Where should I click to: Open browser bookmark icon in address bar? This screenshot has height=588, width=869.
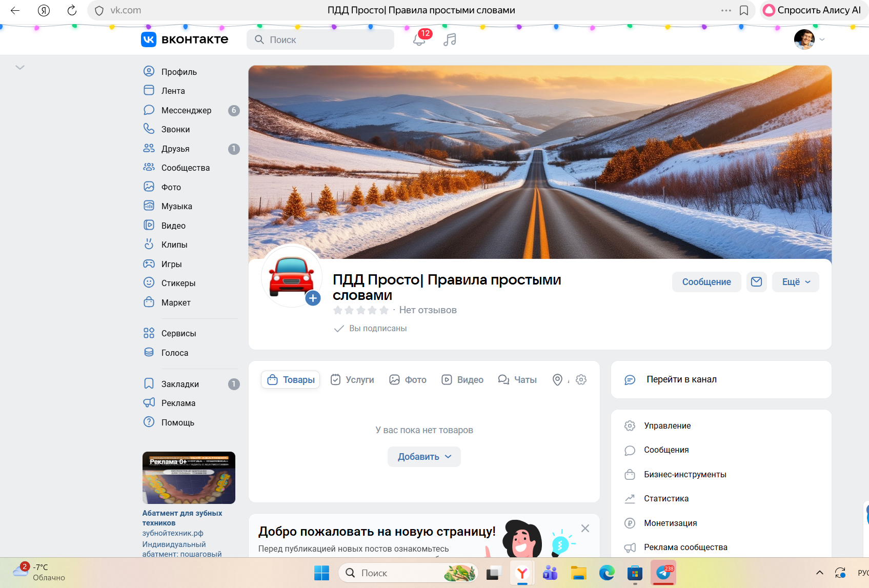pos(744,10)
